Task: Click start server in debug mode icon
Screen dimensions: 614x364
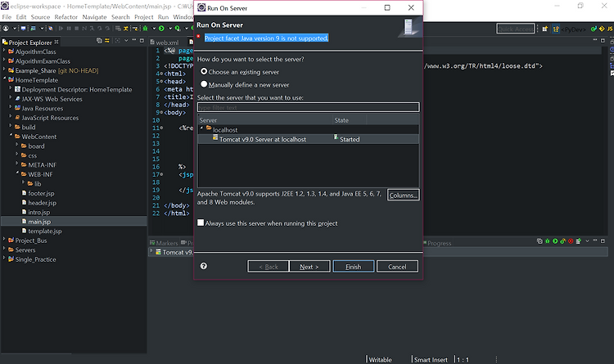Action: pos(548,241)
